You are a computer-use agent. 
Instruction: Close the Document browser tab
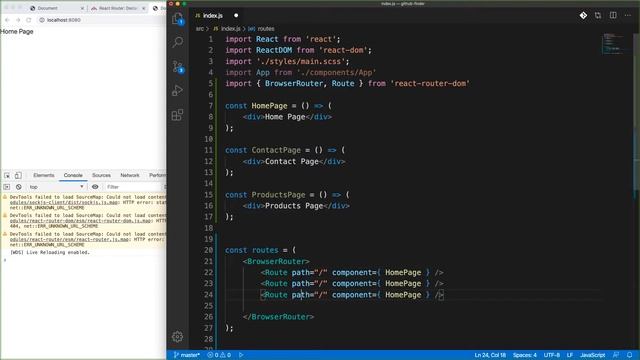pos(82,8)
